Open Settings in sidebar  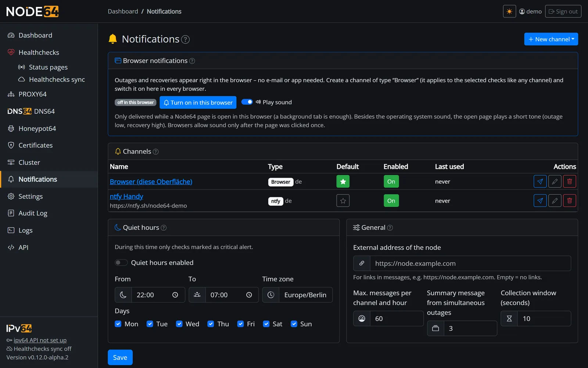[x=49, y=197]
